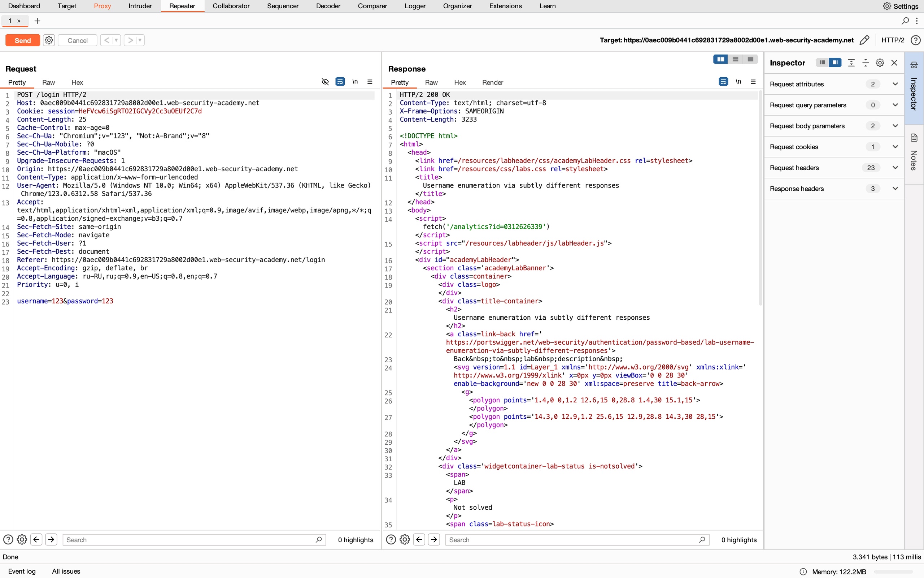Open request search settings gear
Screen dimensions: 924x578
coord(22,539)
